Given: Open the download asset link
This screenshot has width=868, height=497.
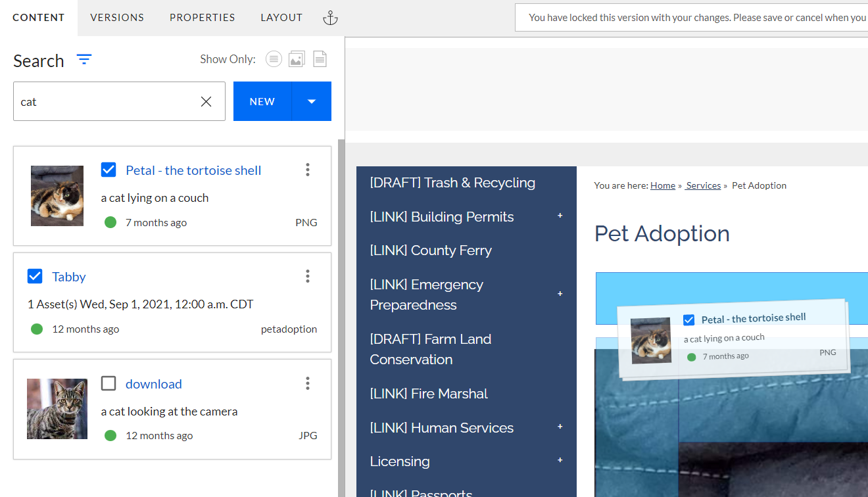Looking at the screenshot, I should 154,384.
